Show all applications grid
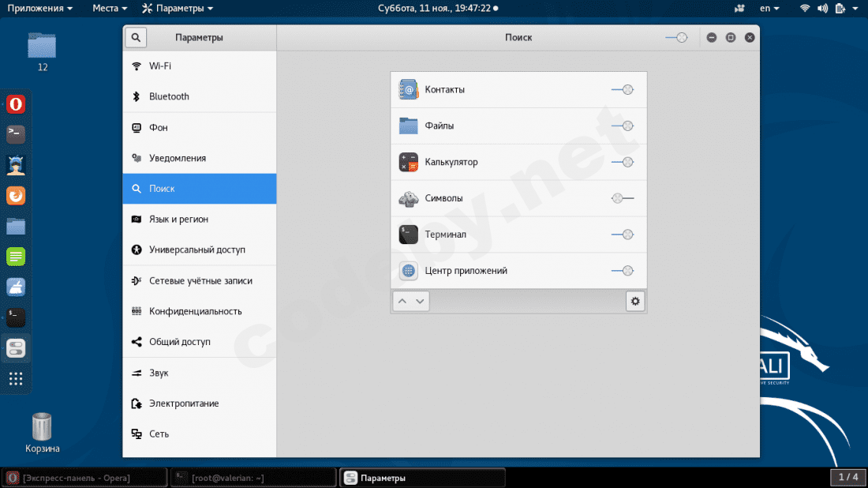The image size is (868, 488). [x=16, y=379]
